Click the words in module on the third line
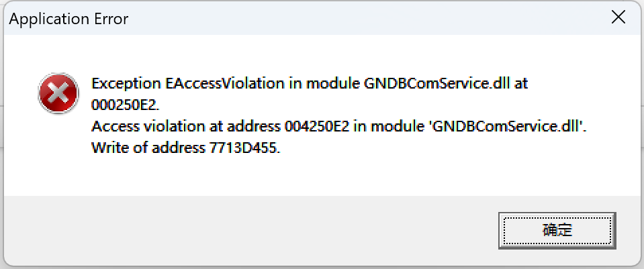Screen dimensions: 644x269 389,126
